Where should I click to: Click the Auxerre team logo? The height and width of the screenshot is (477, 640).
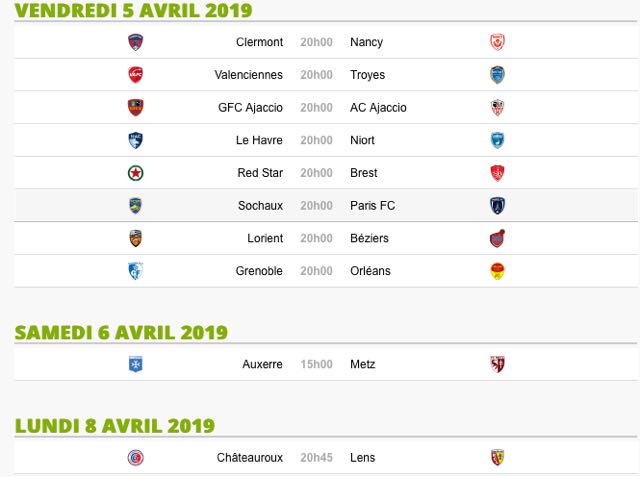(136, 364)
